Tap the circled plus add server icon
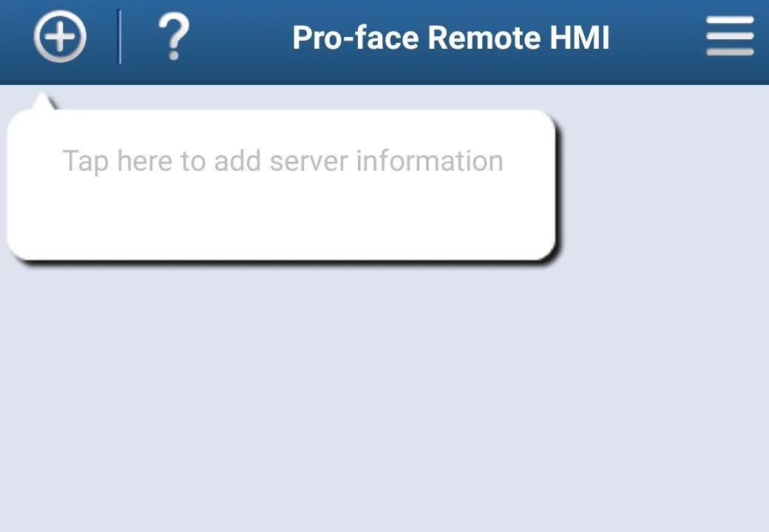The height and width of the screenshot is (532, 769). pyautogui.click(x=60, y=36)
